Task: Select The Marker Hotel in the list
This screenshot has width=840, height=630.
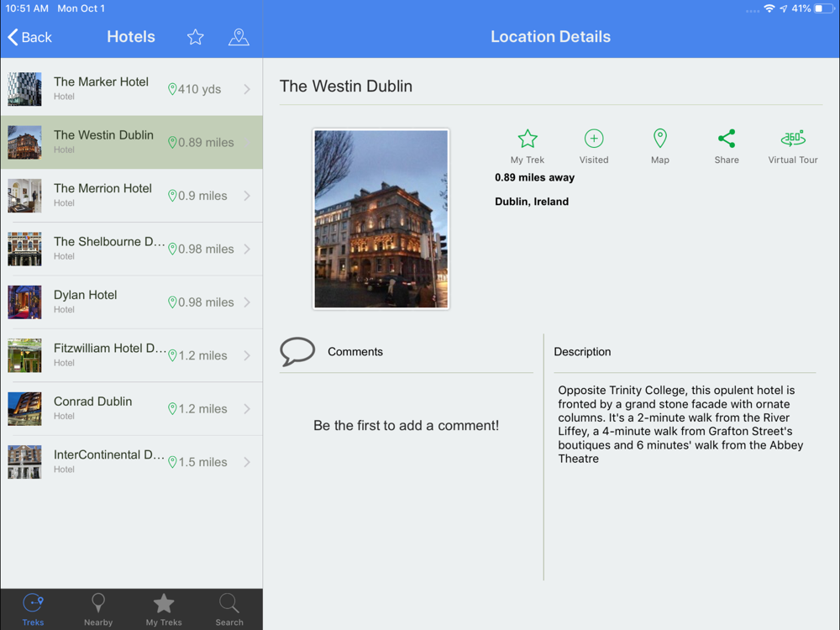Action: 132,89
